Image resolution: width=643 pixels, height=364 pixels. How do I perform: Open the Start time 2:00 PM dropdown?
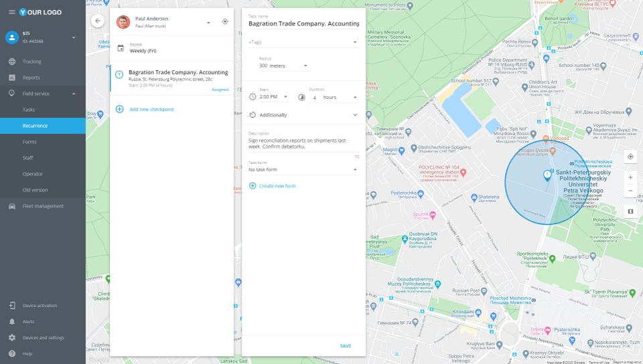273,97
